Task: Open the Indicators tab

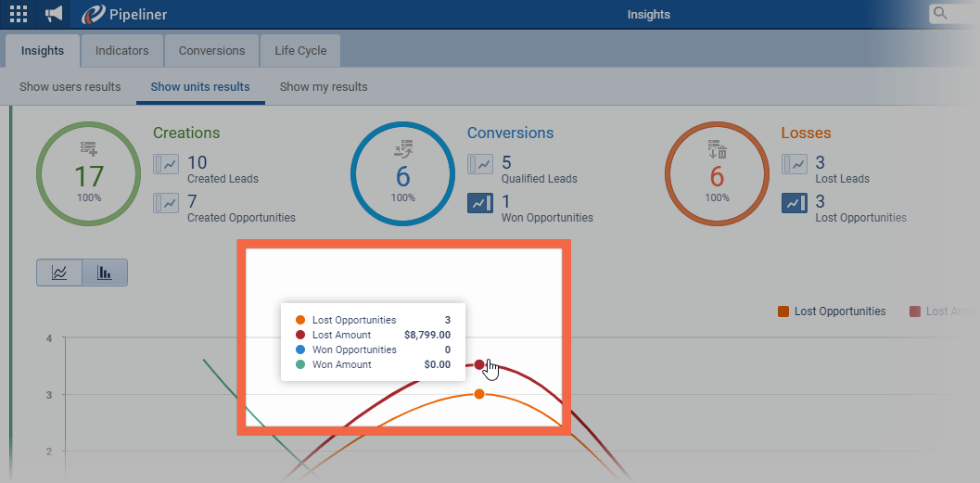Action: click(x=122, y=51)
